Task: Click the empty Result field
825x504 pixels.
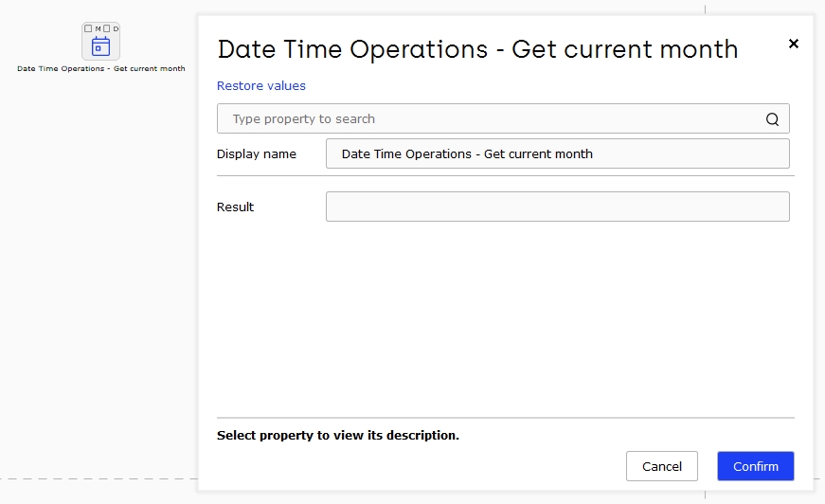Action: coord(558,207)
